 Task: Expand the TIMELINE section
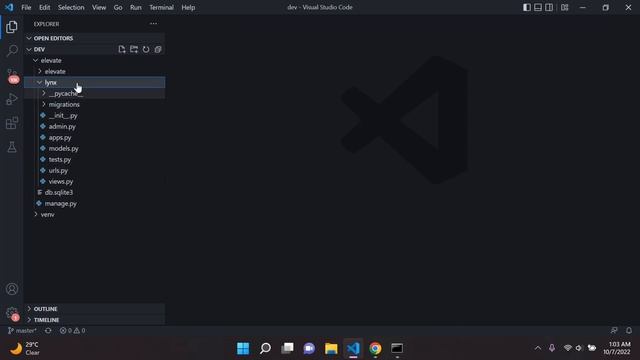(94, 320)
